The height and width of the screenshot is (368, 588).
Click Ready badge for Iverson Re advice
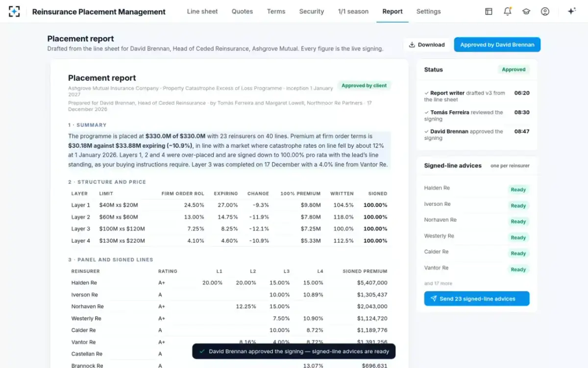(x=518, y=206)
